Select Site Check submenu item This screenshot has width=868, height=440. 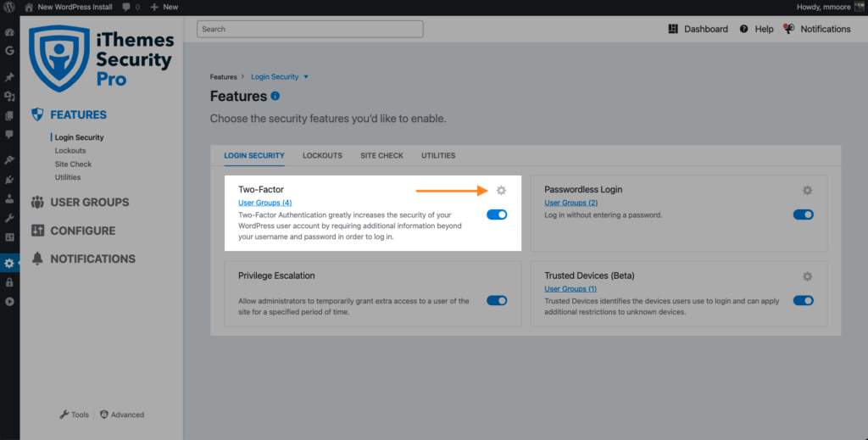[x=73, y=164]
